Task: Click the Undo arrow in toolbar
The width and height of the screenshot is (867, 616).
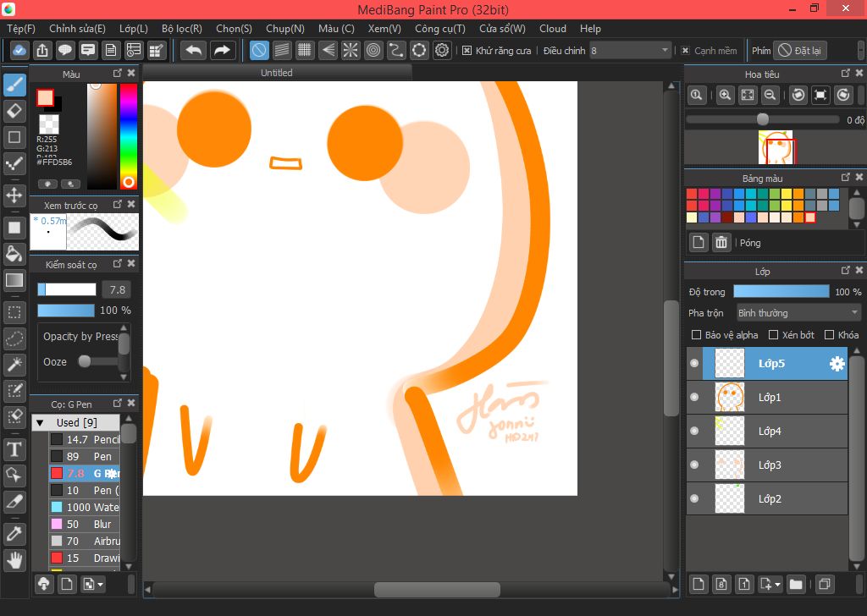Action: [x=194, y=51]
